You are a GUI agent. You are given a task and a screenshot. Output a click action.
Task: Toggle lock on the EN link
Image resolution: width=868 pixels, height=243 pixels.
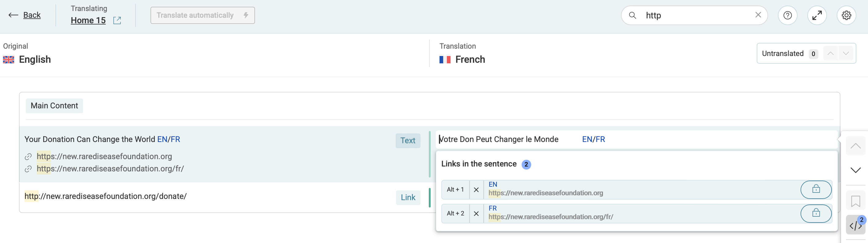click(x=815, y=189)
